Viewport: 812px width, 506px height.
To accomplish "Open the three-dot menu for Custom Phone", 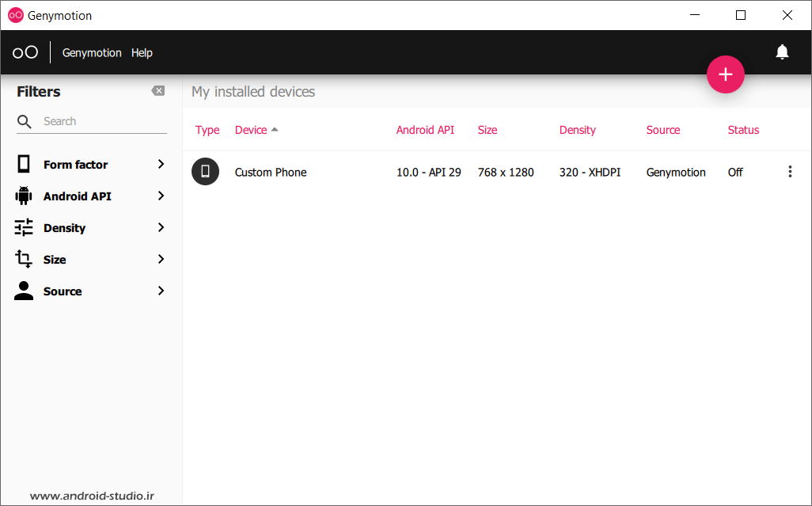I will point(789,172).
